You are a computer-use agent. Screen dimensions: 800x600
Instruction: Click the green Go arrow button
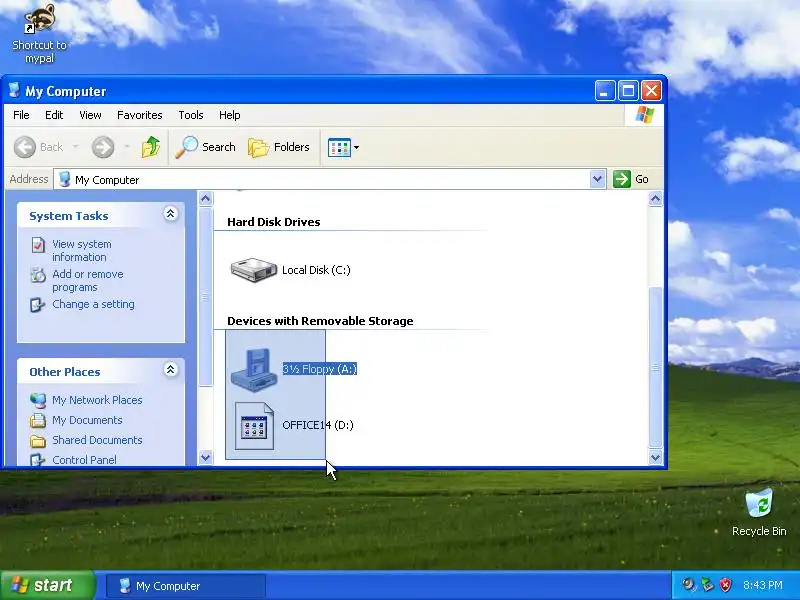click(621, 179)
